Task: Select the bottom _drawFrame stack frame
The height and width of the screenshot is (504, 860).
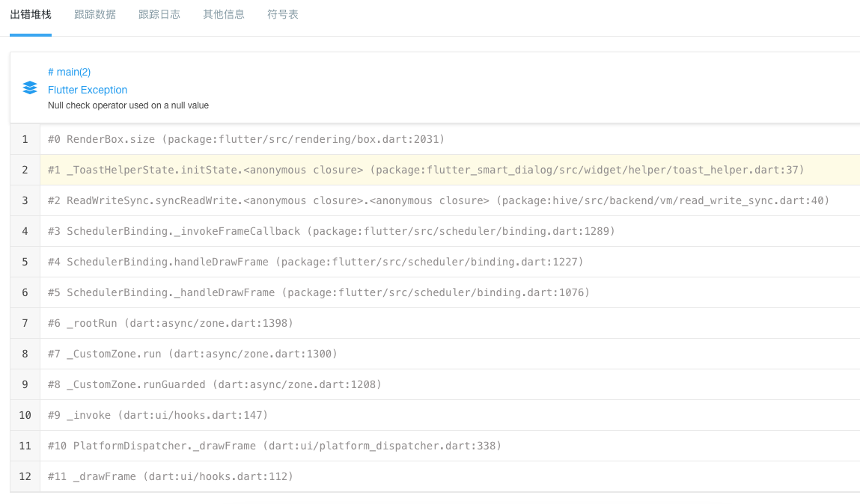Action: pyautogui.click(x=170, y=476)
